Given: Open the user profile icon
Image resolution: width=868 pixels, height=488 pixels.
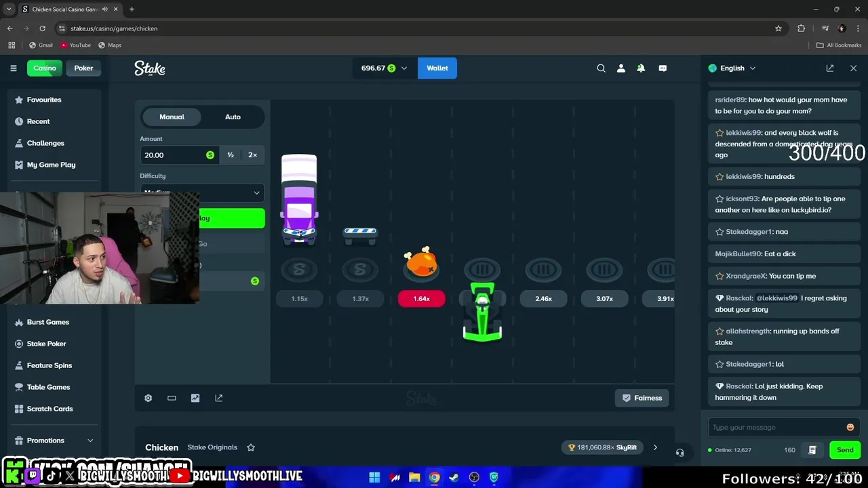Looking at the screenshot, I should (x=620, y=68).
